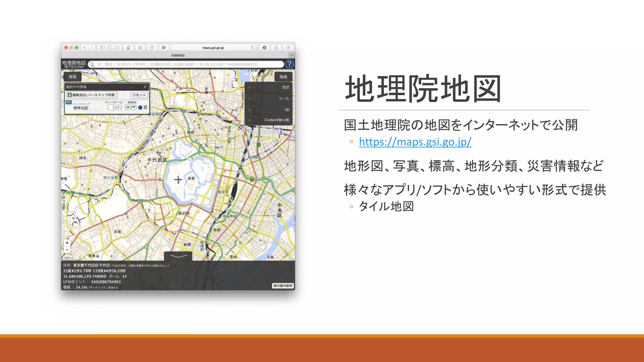Screen dimensions: 644x362
Task: Zoom out the map with minus
Action: click(67, 250)
